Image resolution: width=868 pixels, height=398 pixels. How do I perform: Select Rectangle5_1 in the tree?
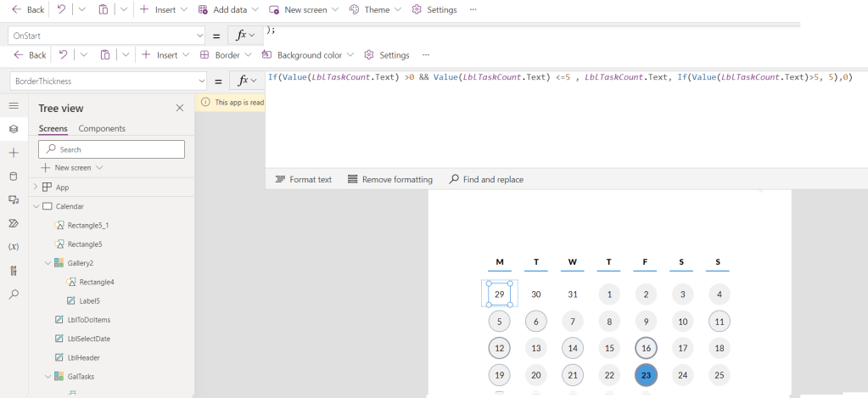tap(88, 225)
